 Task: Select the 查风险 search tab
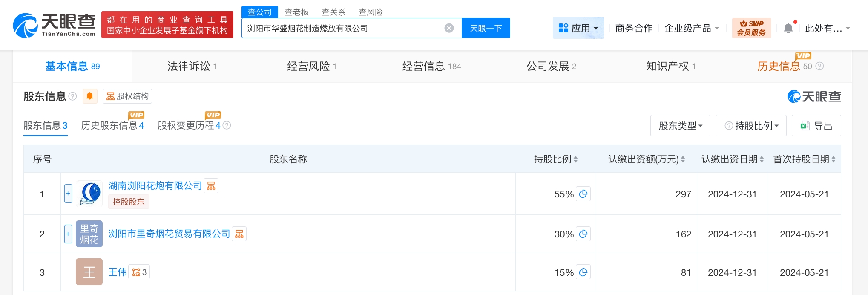pyautogui.click(x=371, y=12)
